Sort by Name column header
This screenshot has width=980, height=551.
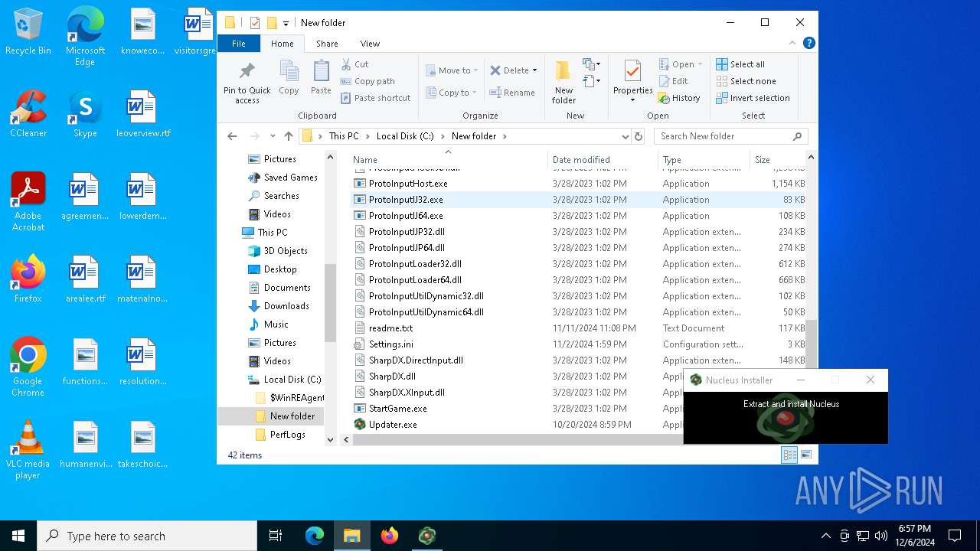point(448,159)
